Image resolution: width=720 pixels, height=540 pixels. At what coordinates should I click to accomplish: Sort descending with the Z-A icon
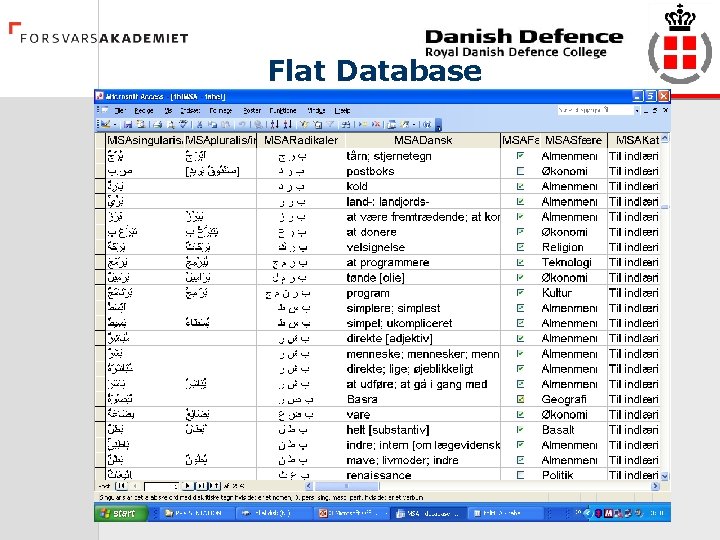pyautogui.click(x=288, y=124)
